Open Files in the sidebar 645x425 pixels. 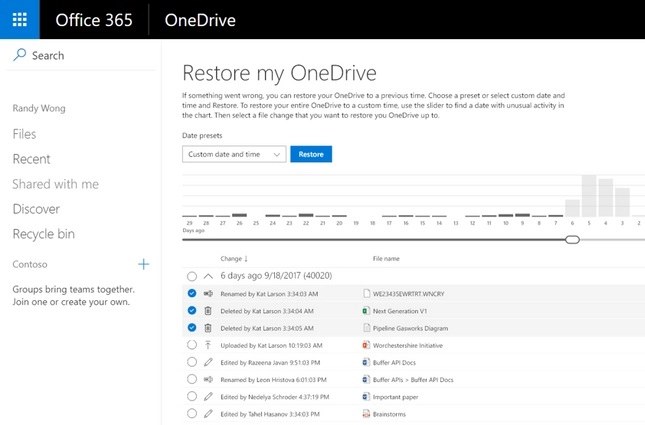(24, 134)
